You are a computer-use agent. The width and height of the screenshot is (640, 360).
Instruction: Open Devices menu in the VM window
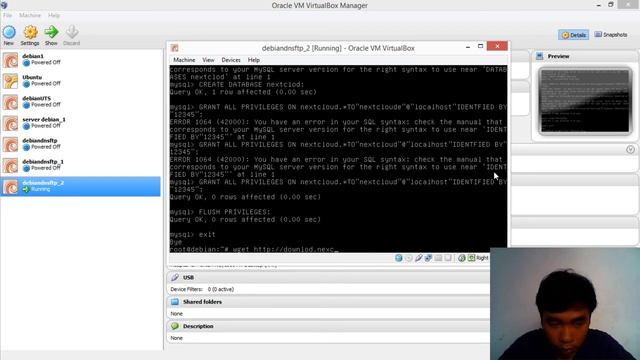click(x=231, y=60)
